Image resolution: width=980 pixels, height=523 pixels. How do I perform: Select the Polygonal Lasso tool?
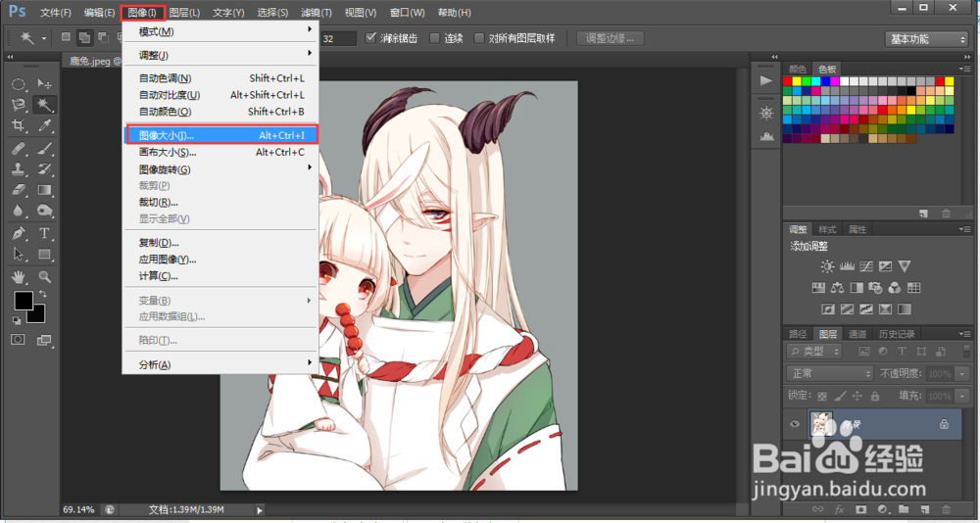(19, 105)
